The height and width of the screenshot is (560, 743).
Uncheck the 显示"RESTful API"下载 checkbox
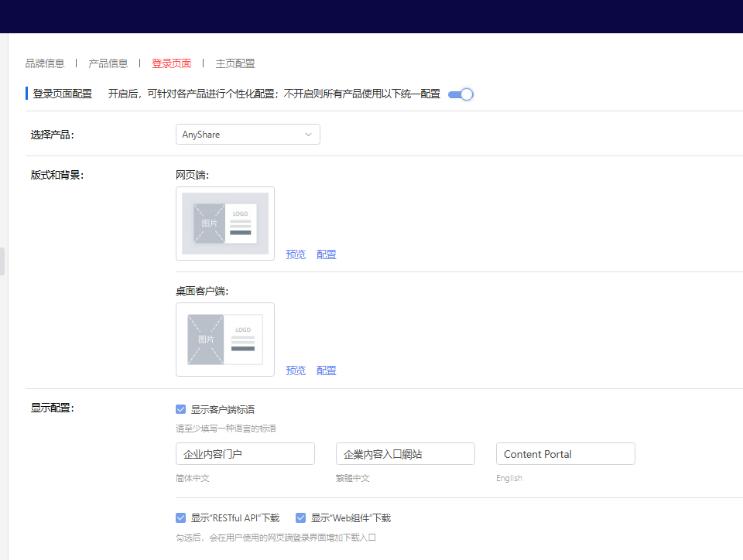(x=180, y=517)
